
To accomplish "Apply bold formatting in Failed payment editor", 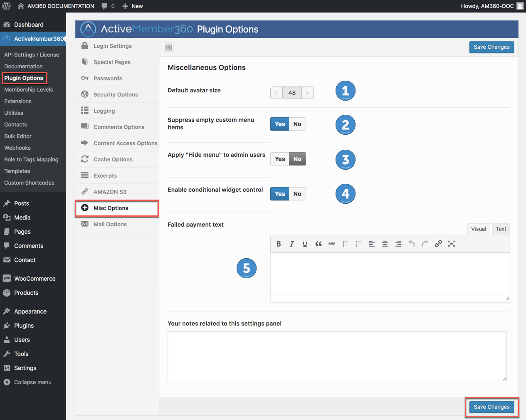I will click(279, 244).
